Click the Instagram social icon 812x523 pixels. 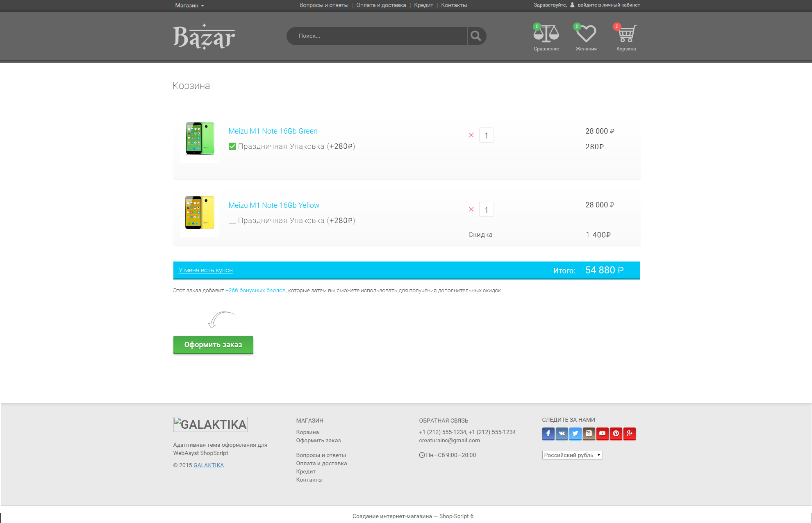click(x=589, y=434)
